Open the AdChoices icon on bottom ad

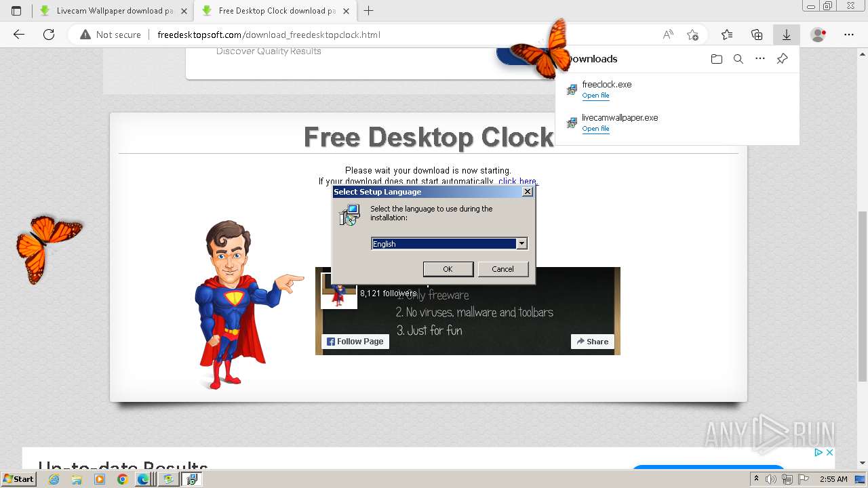[818, 452]
